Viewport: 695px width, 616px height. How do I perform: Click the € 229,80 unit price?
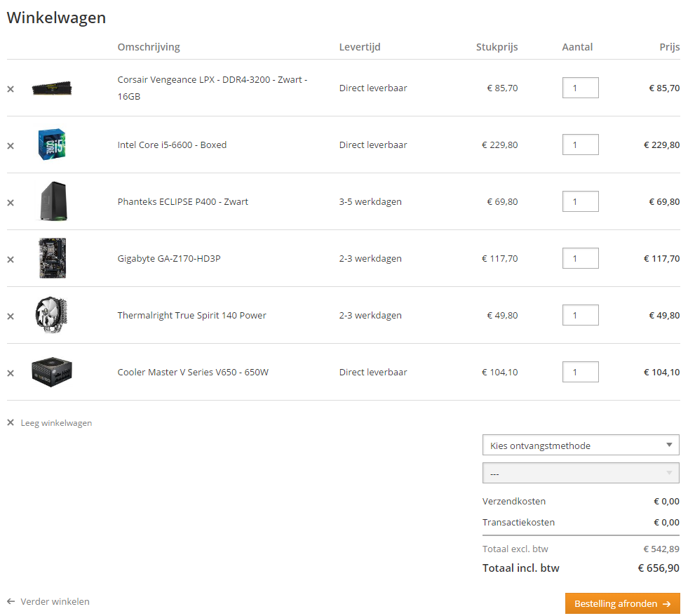point(499,145)
